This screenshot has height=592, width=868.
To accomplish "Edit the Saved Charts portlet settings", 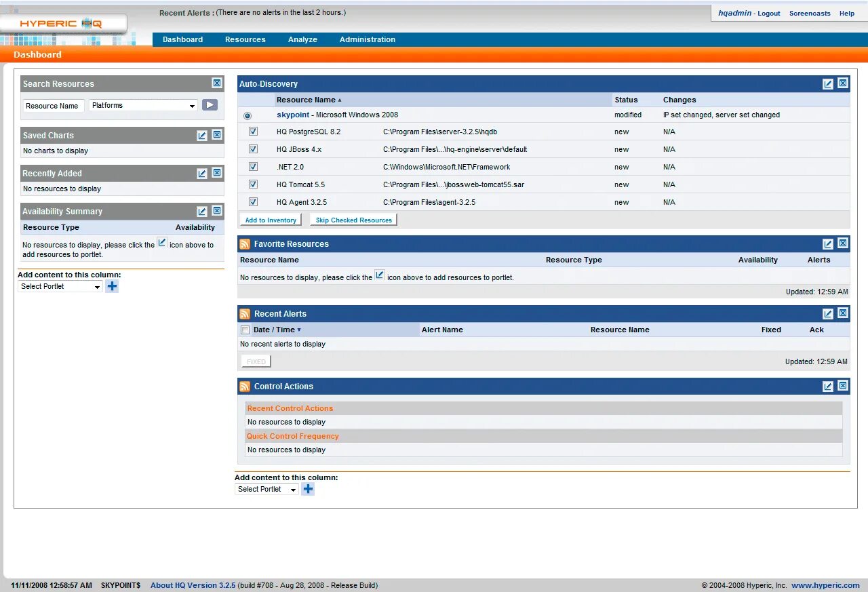I will tap(202, 135).
